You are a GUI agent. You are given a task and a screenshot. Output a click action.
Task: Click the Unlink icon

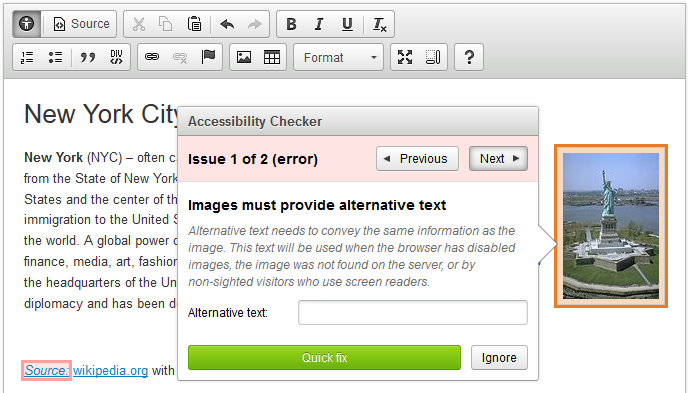pyautogui.click(x=180, y=57)
